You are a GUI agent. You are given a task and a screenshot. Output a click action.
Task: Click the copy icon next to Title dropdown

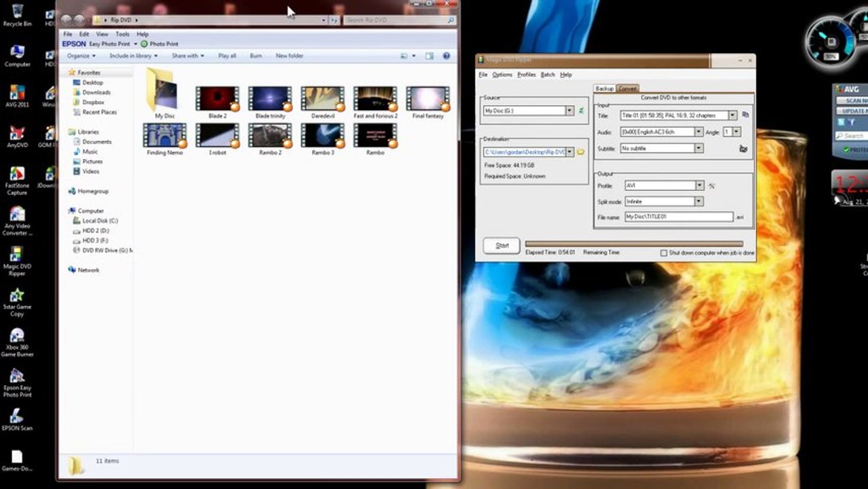[x=745, y=115]
